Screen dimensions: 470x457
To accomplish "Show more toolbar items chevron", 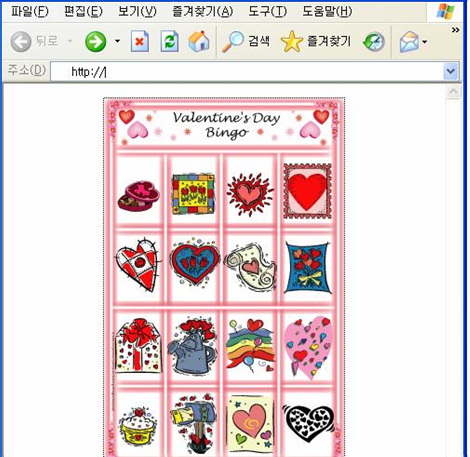I will coord(455,30).
